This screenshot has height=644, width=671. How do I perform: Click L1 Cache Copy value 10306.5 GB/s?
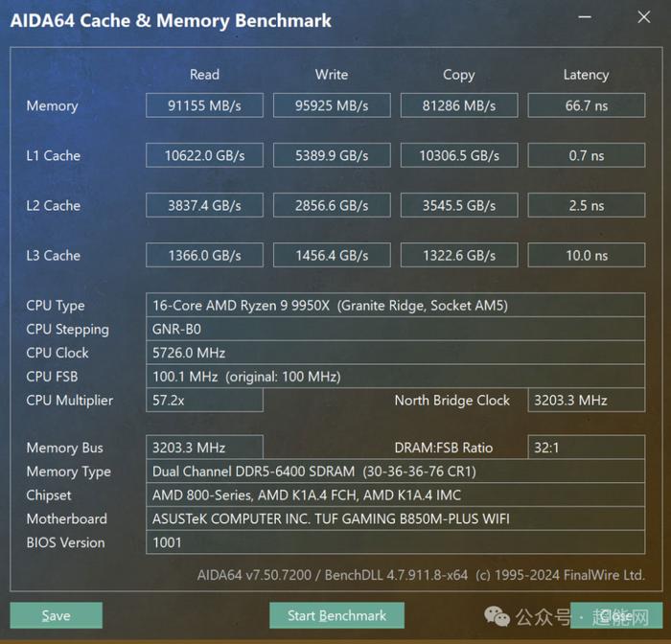click(x=459, y=155)
